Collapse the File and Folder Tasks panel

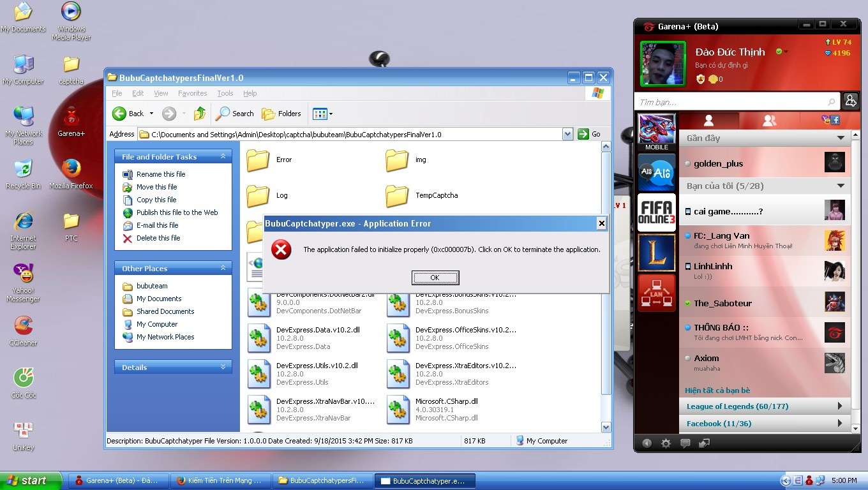[223, 156]
